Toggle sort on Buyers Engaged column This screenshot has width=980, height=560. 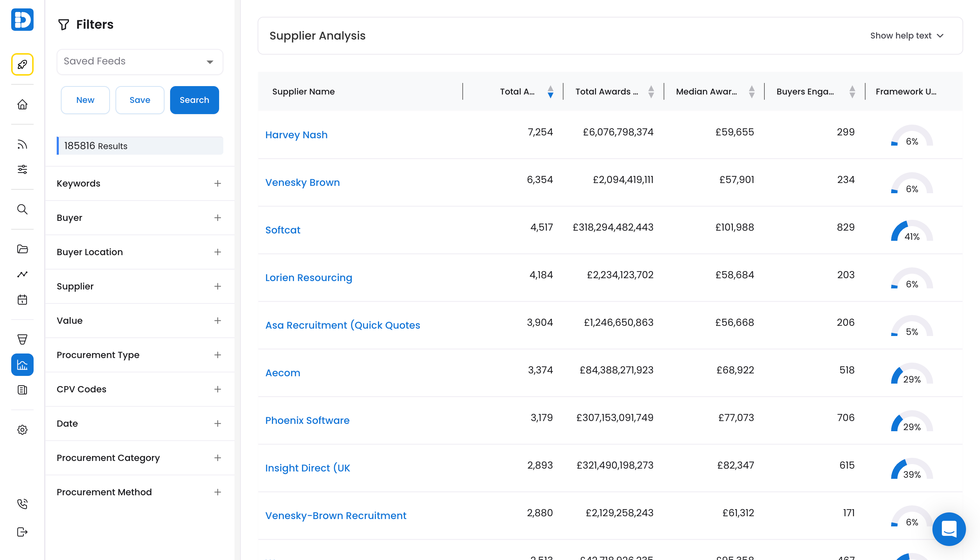852,91
